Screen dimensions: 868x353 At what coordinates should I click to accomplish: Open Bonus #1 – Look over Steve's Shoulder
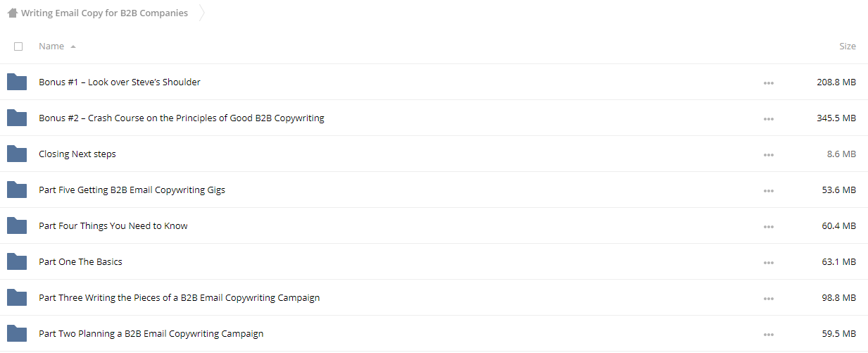point(120,82)
